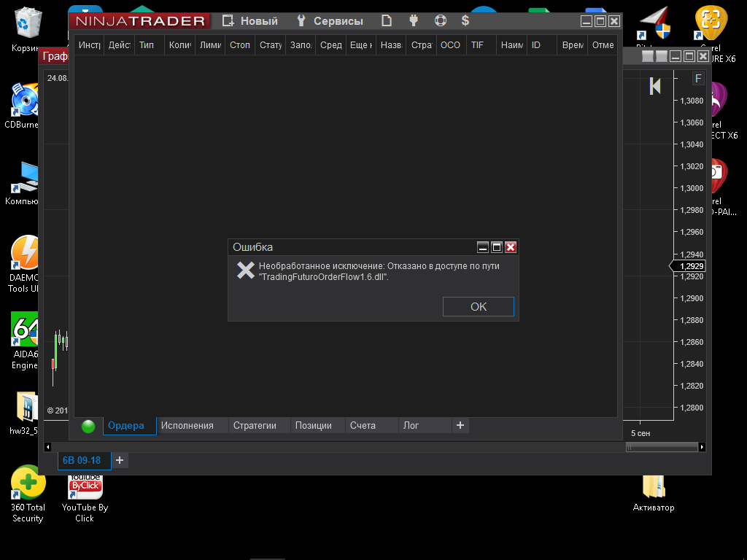747x560 pixels.
Task: Click the green connection status indicator
Action: [88, 426]
